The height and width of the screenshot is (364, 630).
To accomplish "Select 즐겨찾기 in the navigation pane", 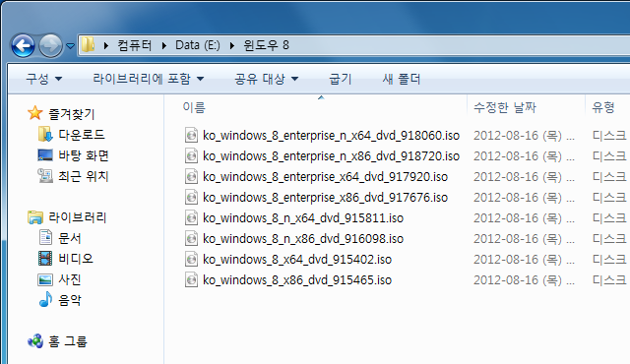I will (x=72, y=114).
